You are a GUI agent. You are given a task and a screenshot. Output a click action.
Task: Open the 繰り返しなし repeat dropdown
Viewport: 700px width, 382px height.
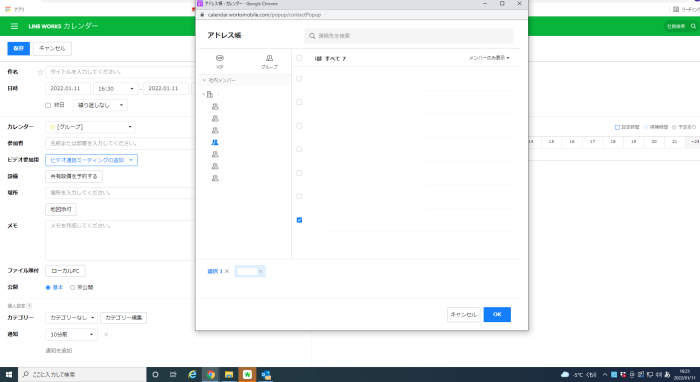[100, 105]
